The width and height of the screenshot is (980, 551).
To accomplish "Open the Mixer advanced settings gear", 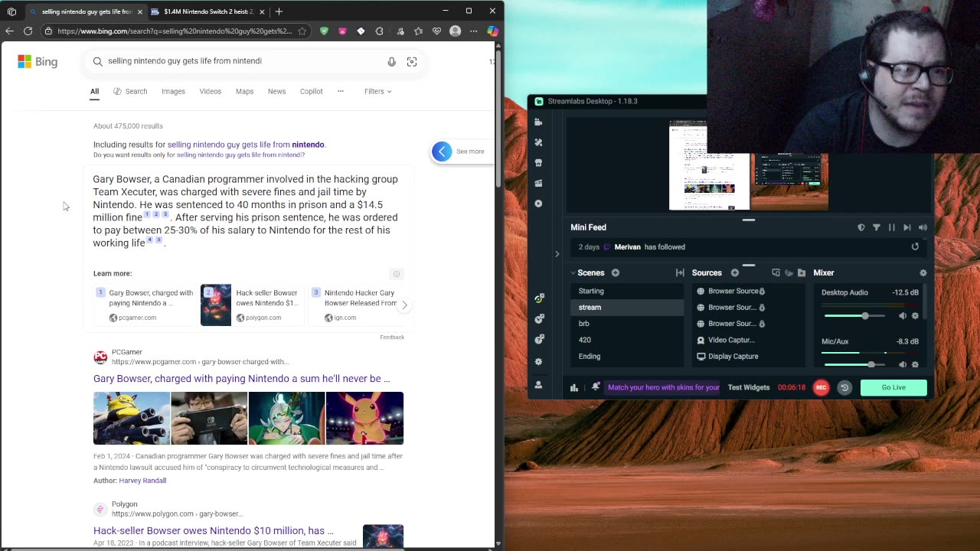I will pos(923,272).
